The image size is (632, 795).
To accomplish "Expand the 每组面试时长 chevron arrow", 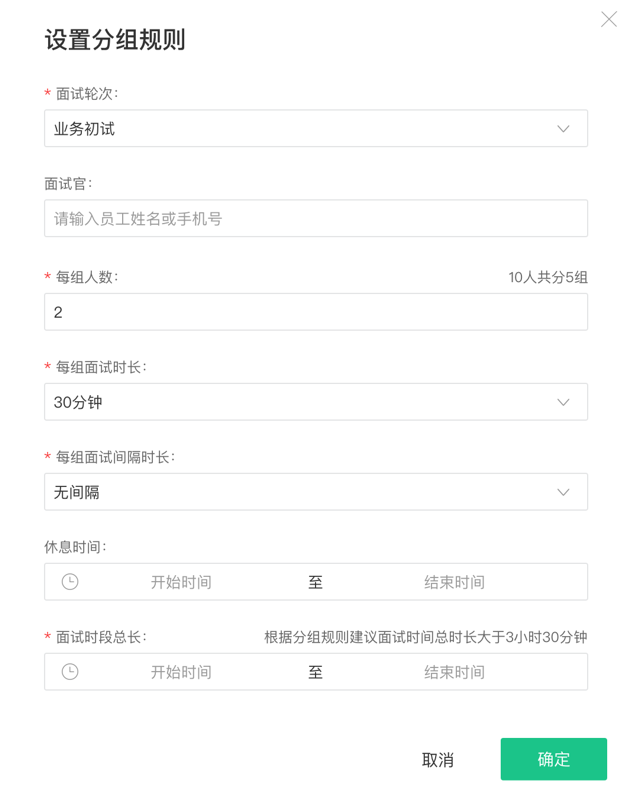I will pos(563,402).
